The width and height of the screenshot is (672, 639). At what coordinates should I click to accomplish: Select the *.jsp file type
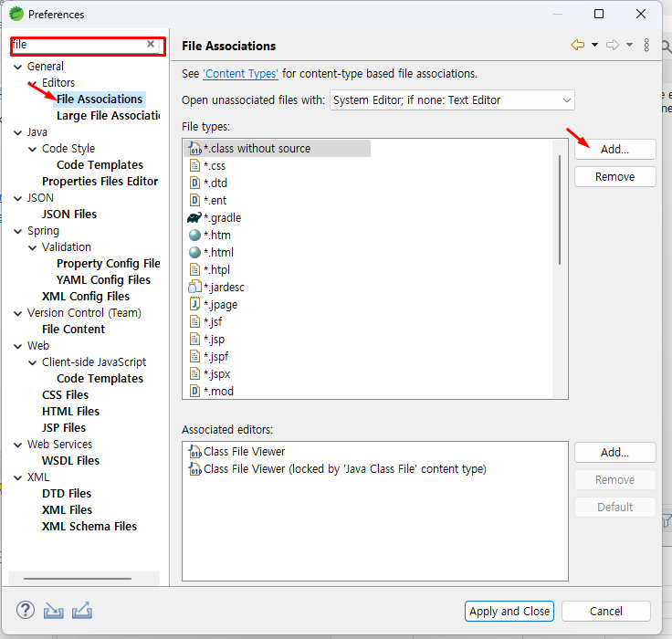click(x=207, y=339)
